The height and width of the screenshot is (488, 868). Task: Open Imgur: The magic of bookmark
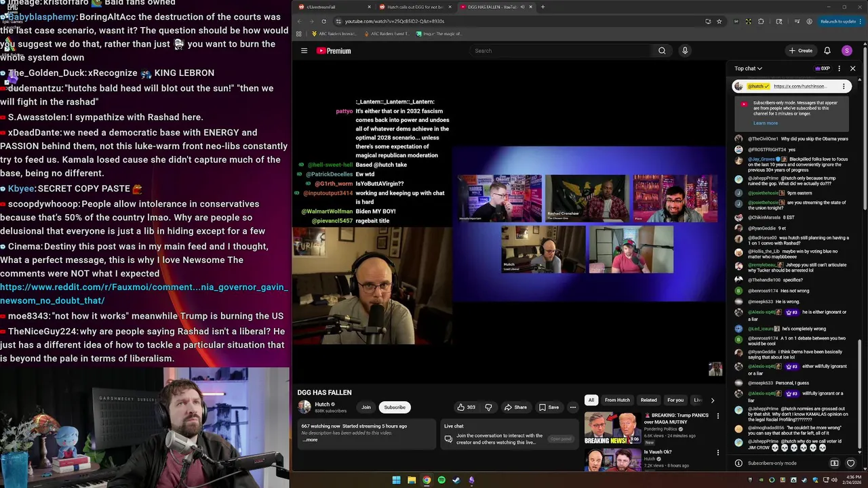point(440,33)
